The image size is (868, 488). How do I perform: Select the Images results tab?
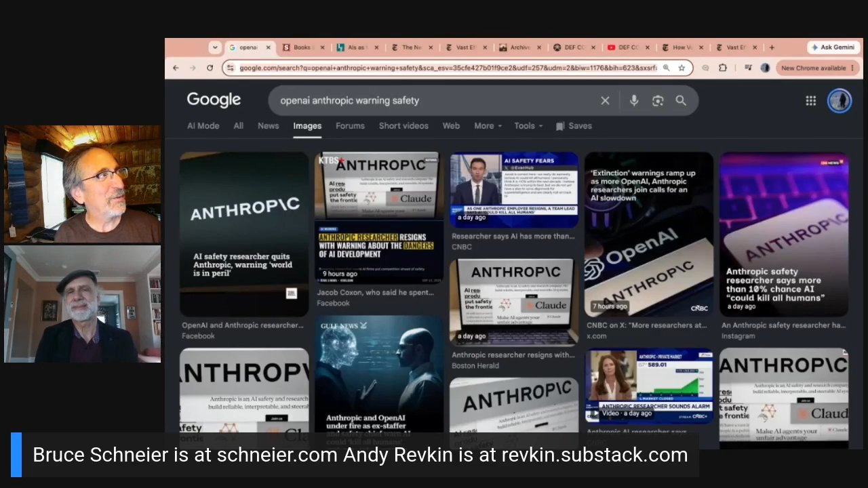pos(307,125)
